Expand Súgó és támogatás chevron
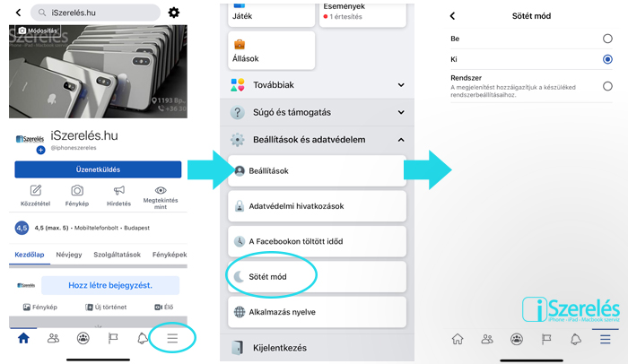 (x=401, y=113)
